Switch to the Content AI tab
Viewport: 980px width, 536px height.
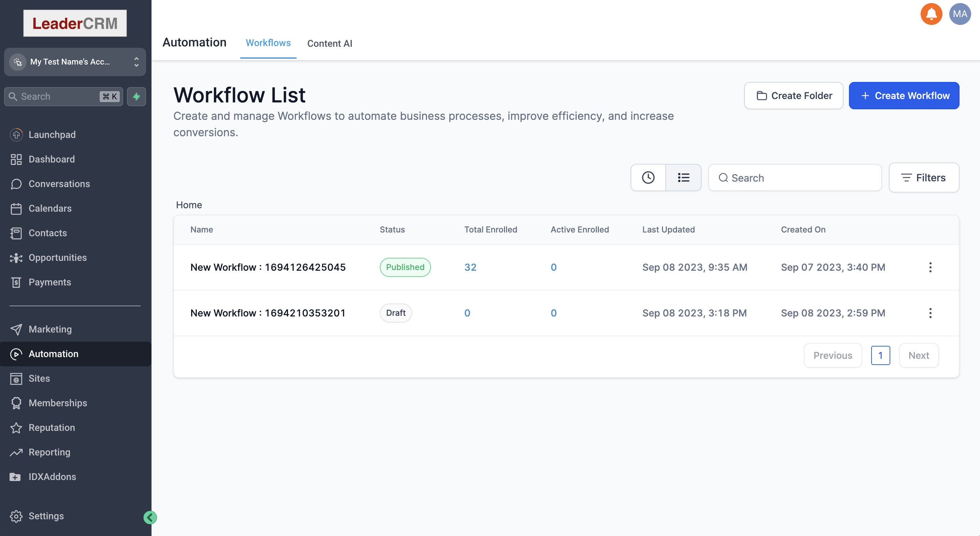tap(330, 43)
